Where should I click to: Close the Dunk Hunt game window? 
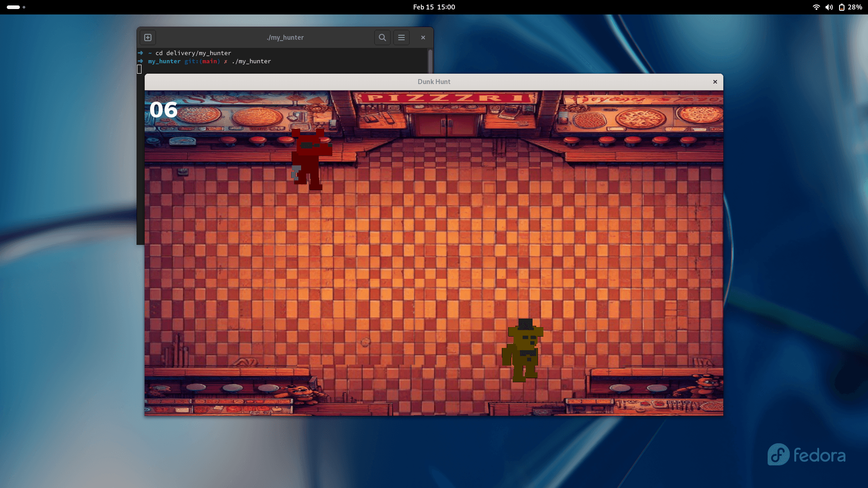pos(715,82)
